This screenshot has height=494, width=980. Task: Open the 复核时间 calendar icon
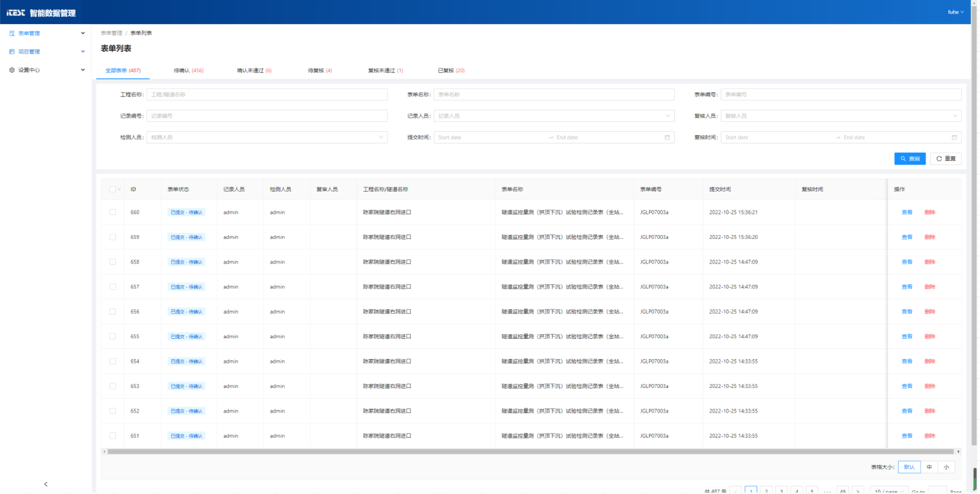click(954, 137)
